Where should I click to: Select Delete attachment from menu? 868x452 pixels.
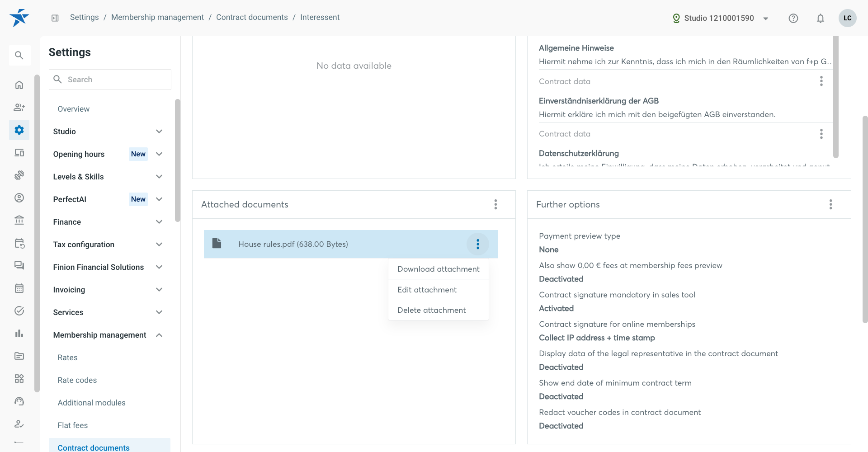[439, 310]
